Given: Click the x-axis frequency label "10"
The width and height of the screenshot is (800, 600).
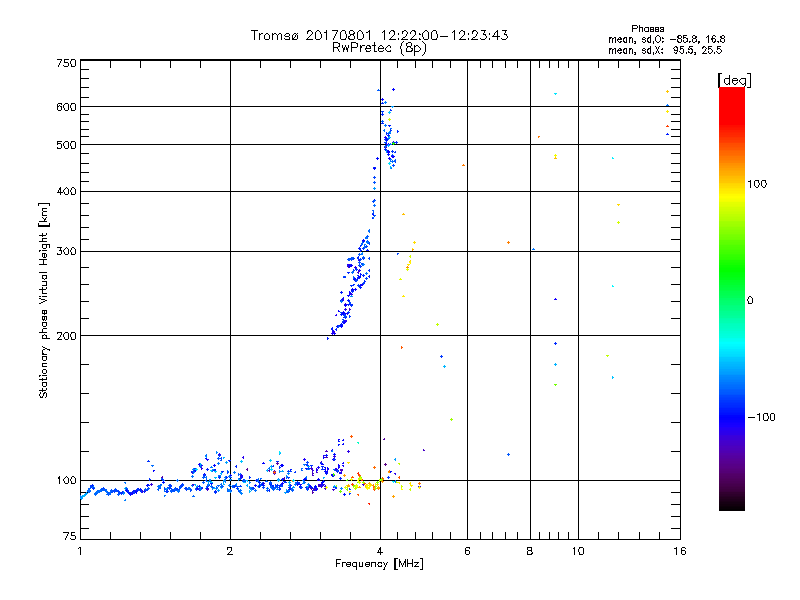Looking at the screenshot, I should pyautogui.click(x=578, y=551).
